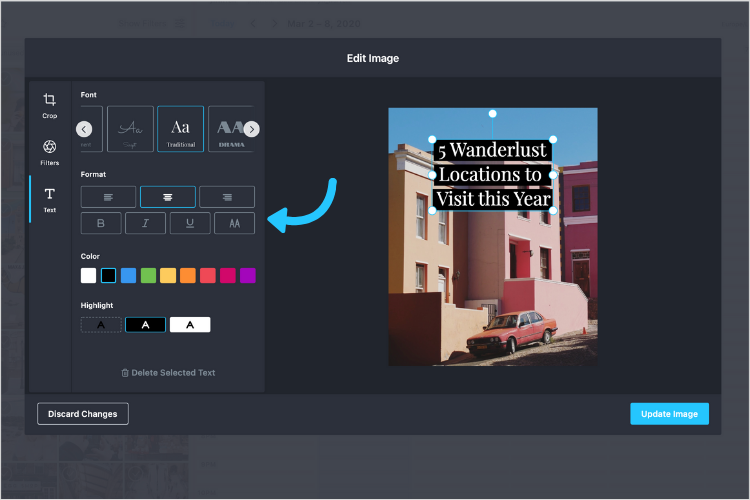Select black highlight option
Screen dimensions: 750x500
145,324
